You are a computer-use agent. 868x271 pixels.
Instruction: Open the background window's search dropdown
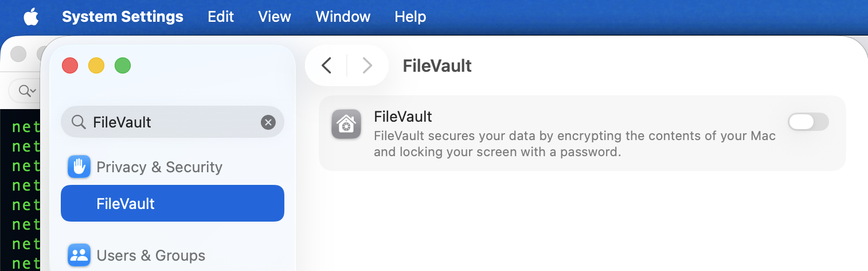click(26, 91)
